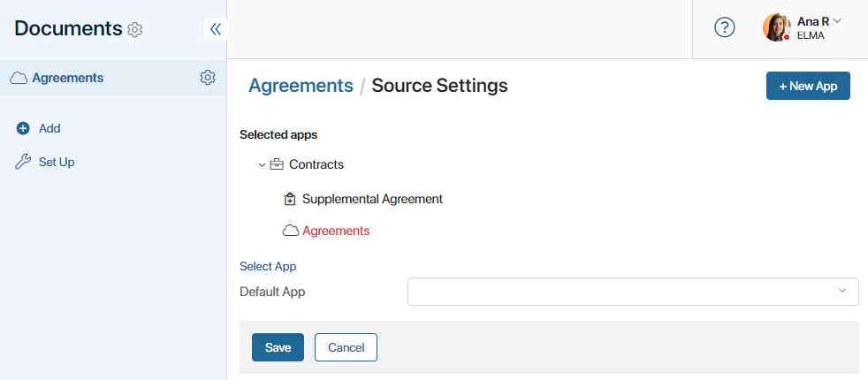This screenshot has height=380, width=868.
Task: Click the Documents heading
Action: pyautogui.click(x=68, y=28)
